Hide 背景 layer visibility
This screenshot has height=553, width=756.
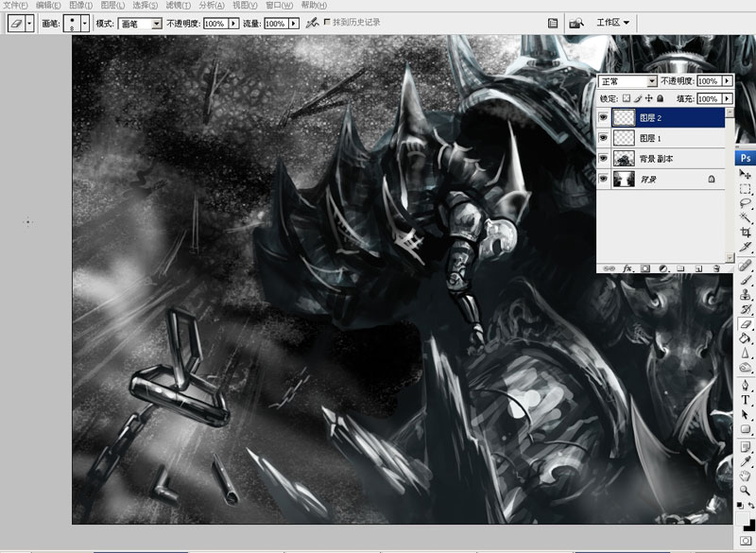coord(603,179)
